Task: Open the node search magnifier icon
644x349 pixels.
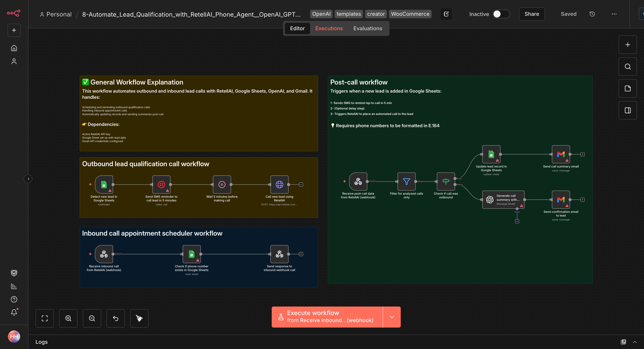Action: [x=628, y=67]
